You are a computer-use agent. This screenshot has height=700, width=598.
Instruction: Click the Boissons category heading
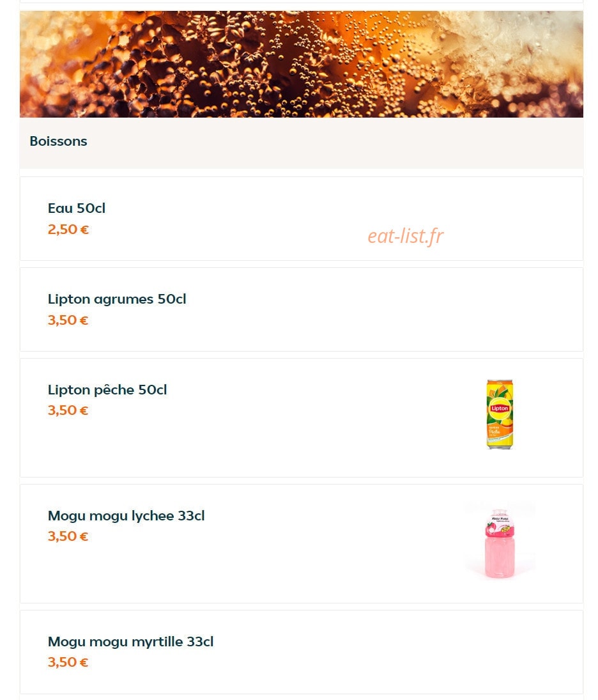pos(59,141)
